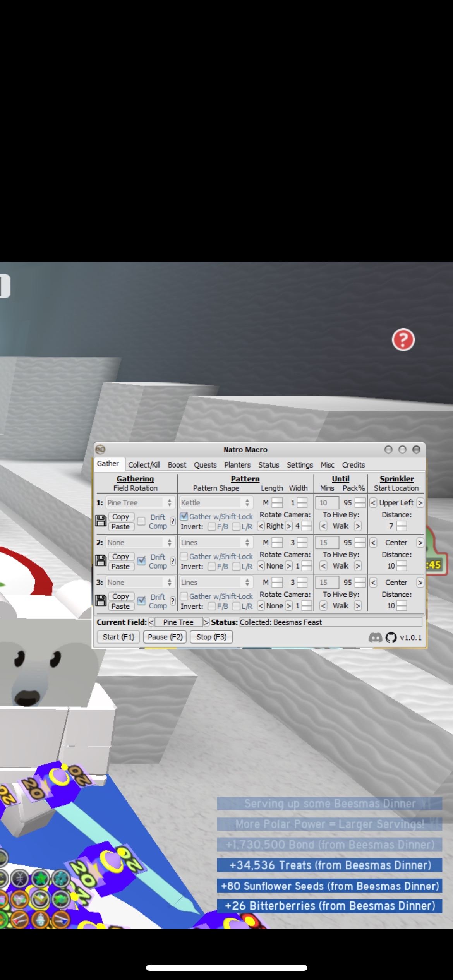453x980 pixels.
Task: Open the GitHub icon in Natro Macro
Action: [391, 637]
